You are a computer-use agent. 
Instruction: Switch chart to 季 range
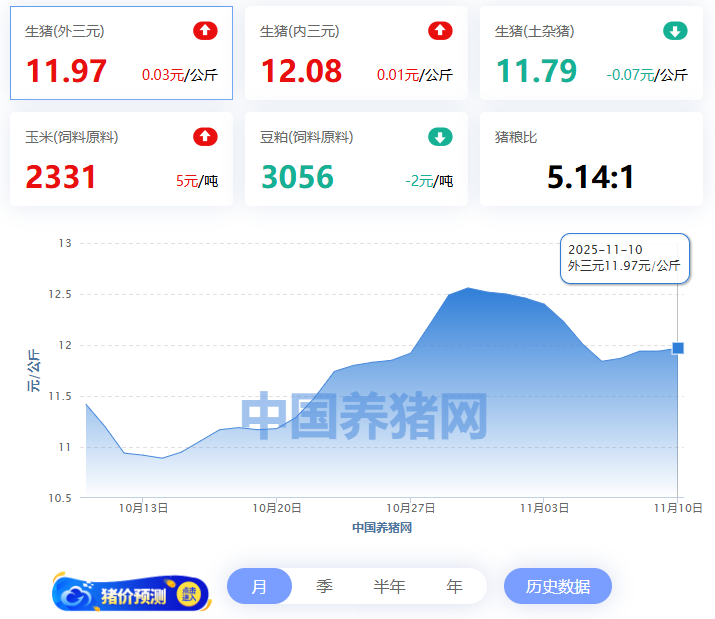coord(324,587)
